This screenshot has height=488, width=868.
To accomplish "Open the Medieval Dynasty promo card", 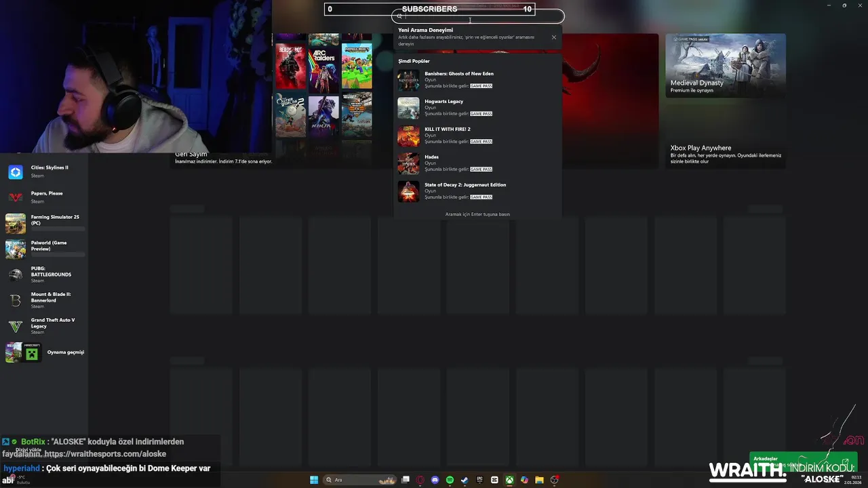I will pos(726,65).
